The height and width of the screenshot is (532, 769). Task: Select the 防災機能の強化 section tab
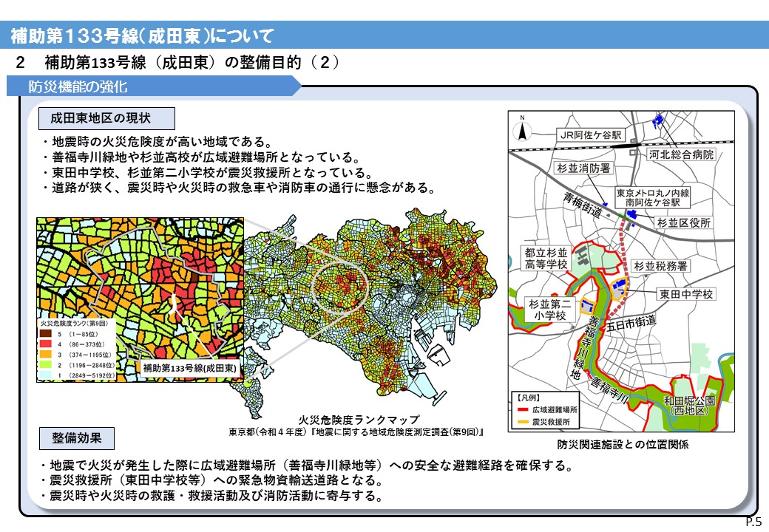[x=78, y=87]
